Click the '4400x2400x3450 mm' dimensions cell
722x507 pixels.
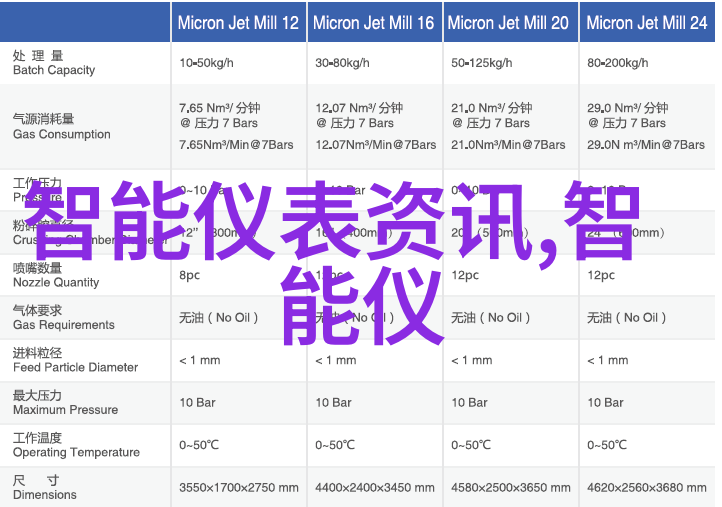point(375,487)
